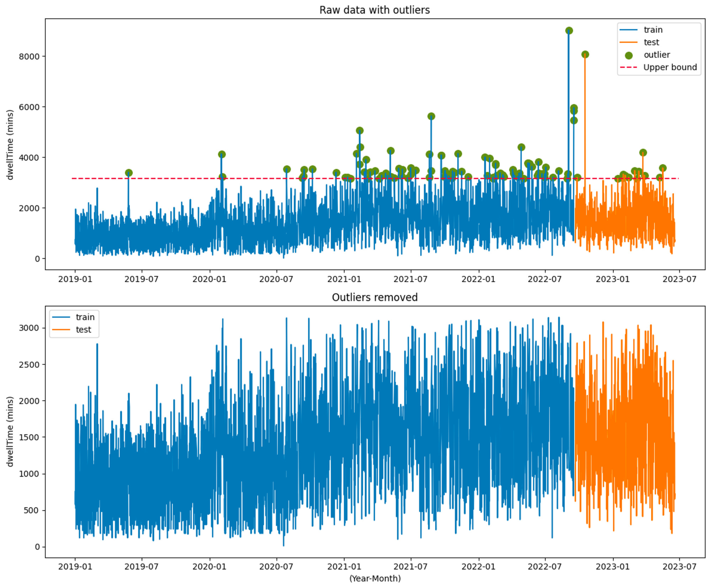Click the 'Raw data with outliers' title

tap(374, 10)
